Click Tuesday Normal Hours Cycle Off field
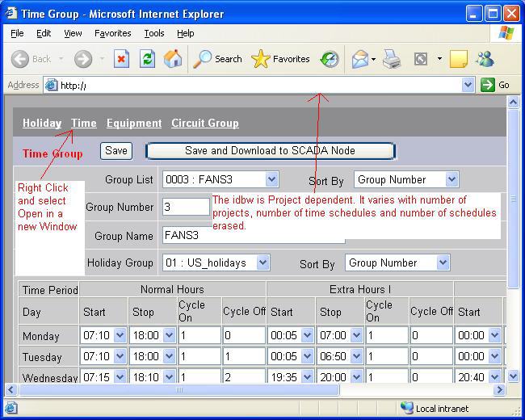Screen dimensions: 525x420 (x=244, y=356)
